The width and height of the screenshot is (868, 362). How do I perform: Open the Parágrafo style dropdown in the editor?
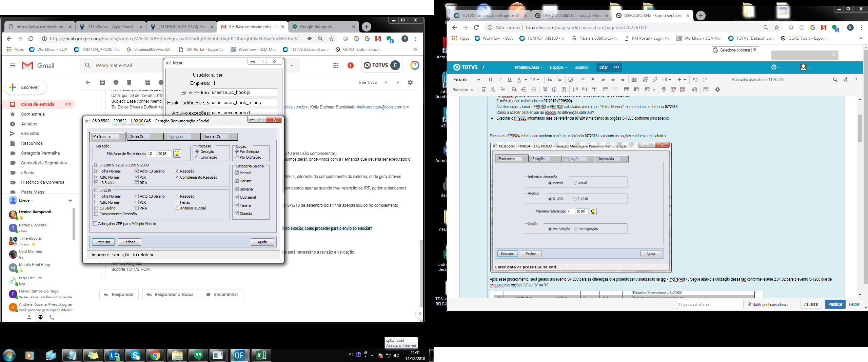[x=467, y=80]
